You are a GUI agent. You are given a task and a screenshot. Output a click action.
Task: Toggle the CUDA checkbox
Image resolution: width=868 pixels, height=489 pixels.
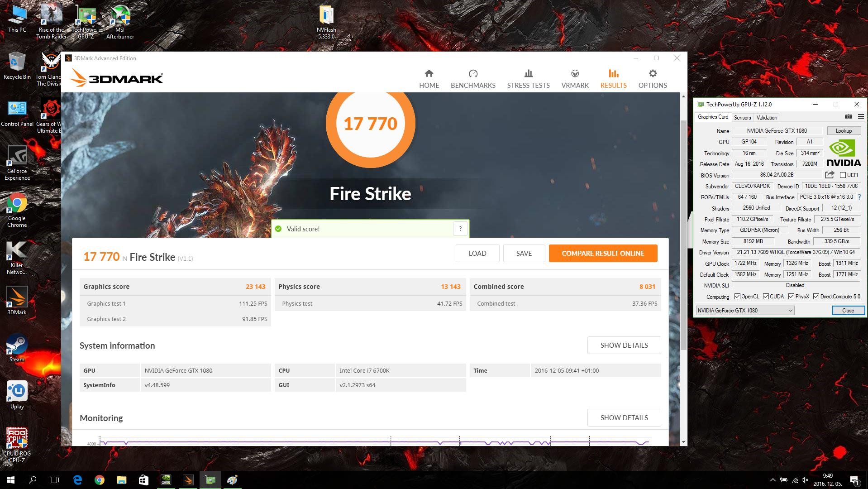click(x=766, y=297)
